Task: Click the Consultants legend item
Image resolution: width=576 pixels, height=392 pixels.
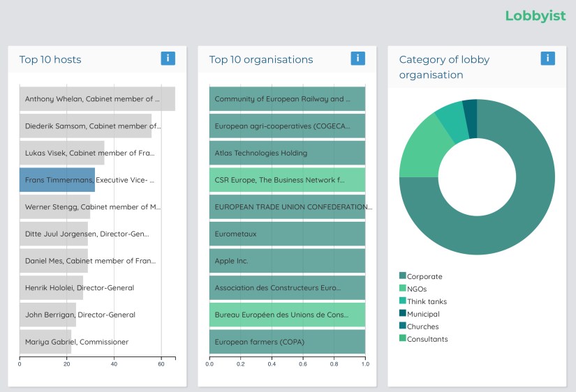Action: tap(427, 339)
